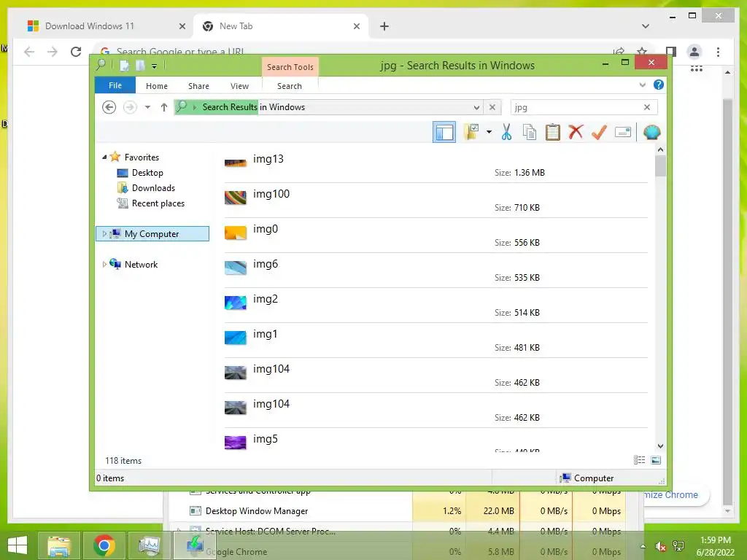Open the Home ribbon tab
Viewport: 747px width, 560px height.
(x=157, y=86)
